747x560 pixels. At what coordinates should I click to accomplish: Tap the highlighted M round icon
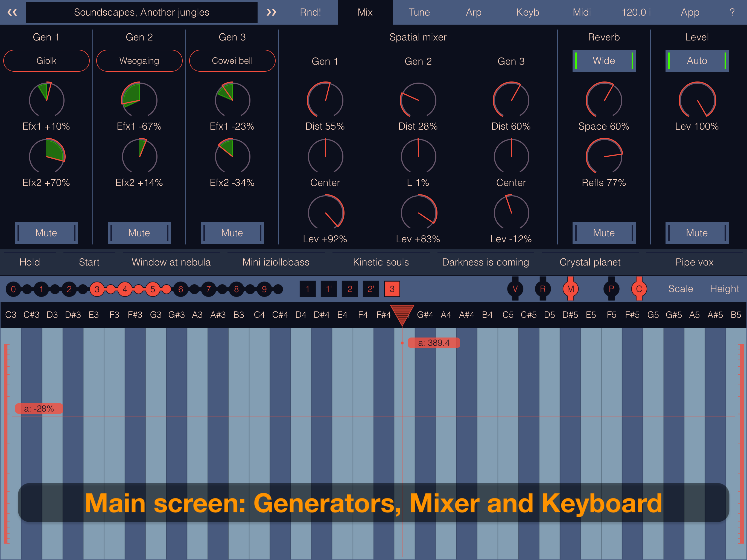[x=571, y=288]
